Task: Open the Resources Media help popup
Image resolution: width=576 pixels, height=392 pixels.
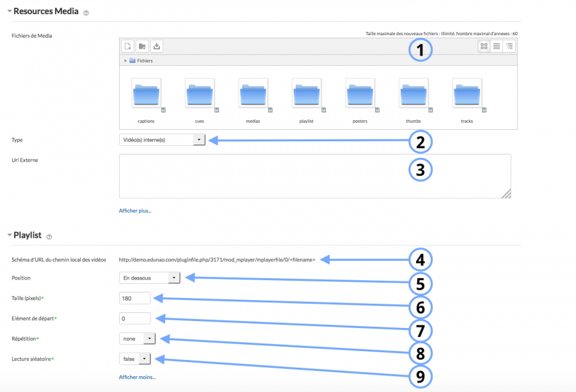Action: [86, 12]
